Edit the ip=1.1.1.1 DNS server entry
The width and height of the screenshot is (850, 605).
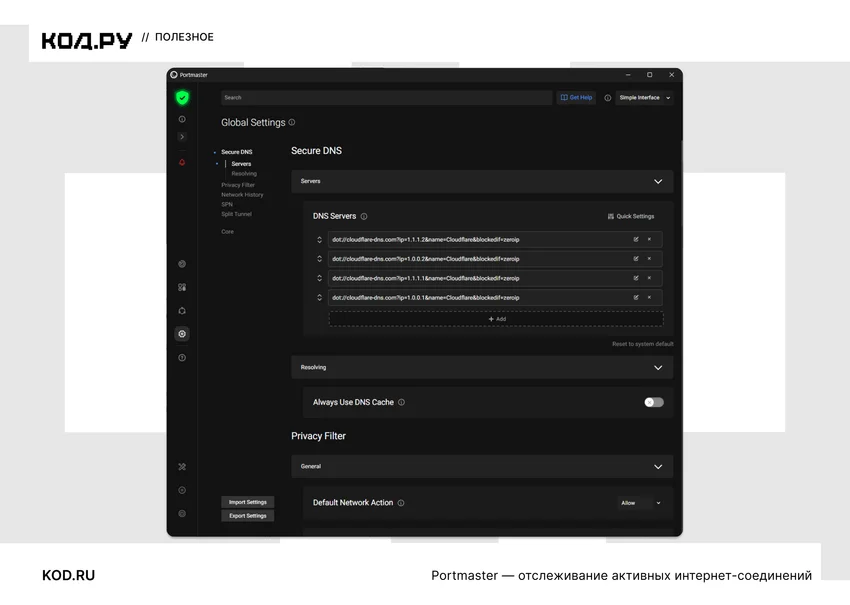(636, 278)
